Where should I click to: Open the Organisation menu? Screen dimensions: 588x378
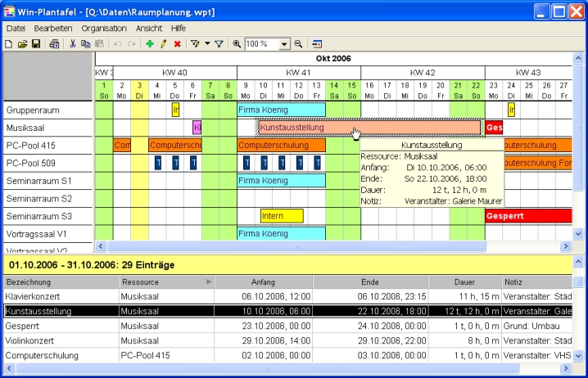coord(104,28)
